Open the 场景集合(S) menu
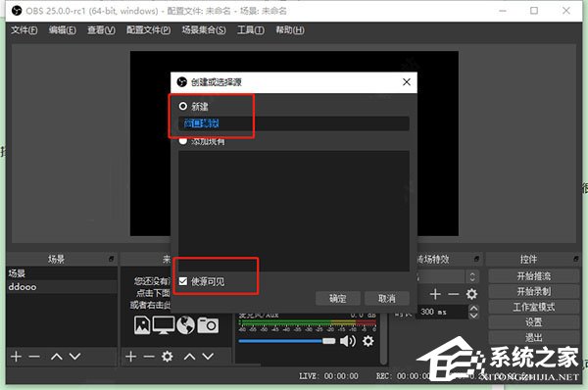 point(204,30)
